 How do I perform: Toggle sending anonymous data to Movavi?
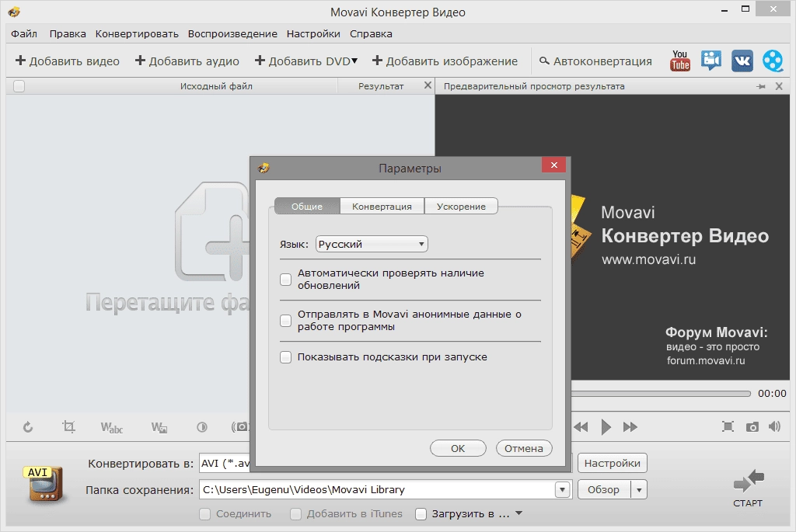pos(286,321)
